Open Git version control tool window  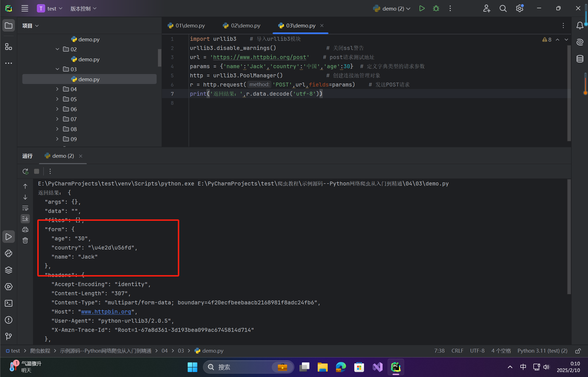(9, 336)
